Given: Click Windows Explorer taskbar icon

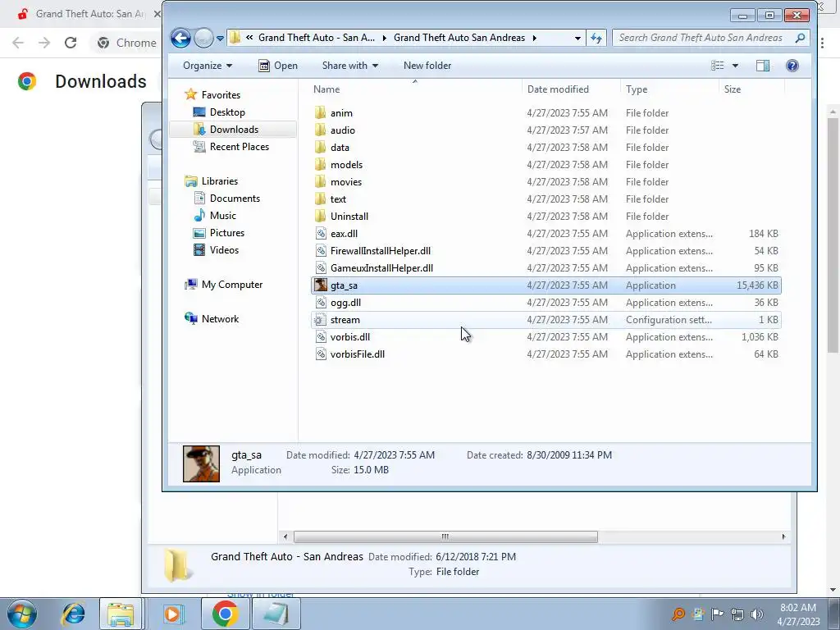Looking at the screenshot, I should (x=121, y=614).
